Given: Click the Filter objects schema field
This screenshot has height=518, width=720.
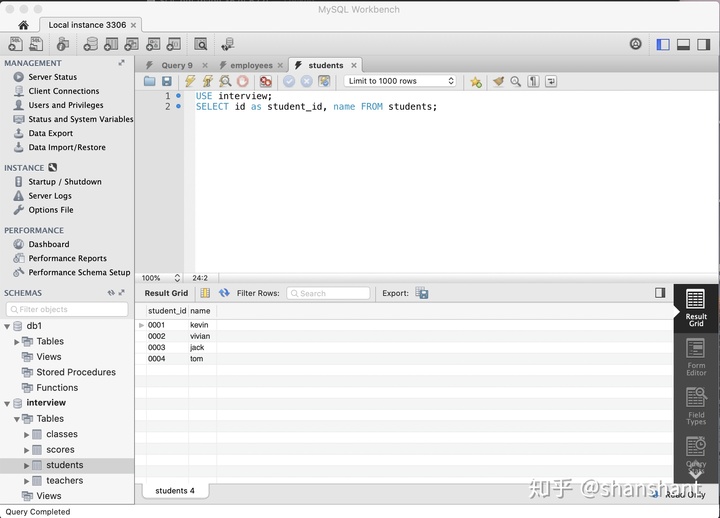Looking at the screenshot, I should tap(67, 309).
